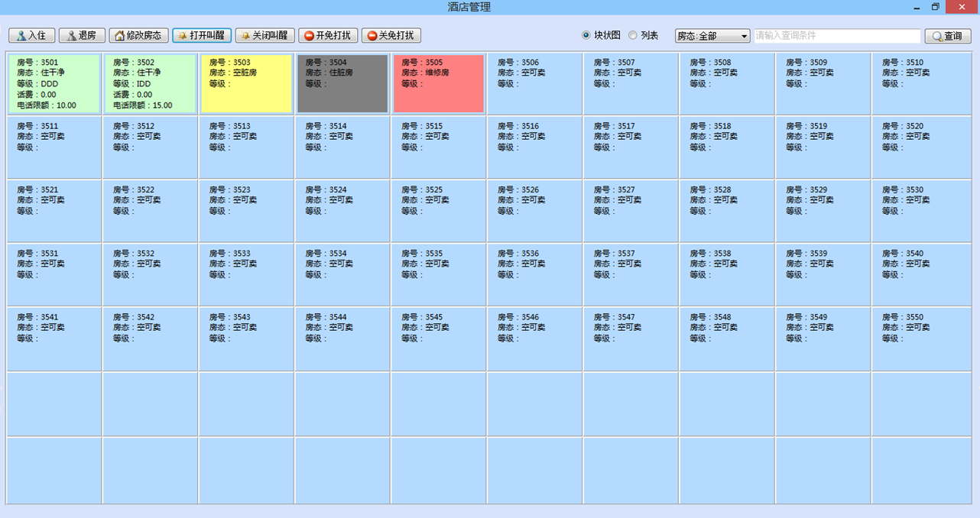This screenshot has height=518, width=980.
Task: Select the 块状图 block view radio button
Action: pos(586,35)
